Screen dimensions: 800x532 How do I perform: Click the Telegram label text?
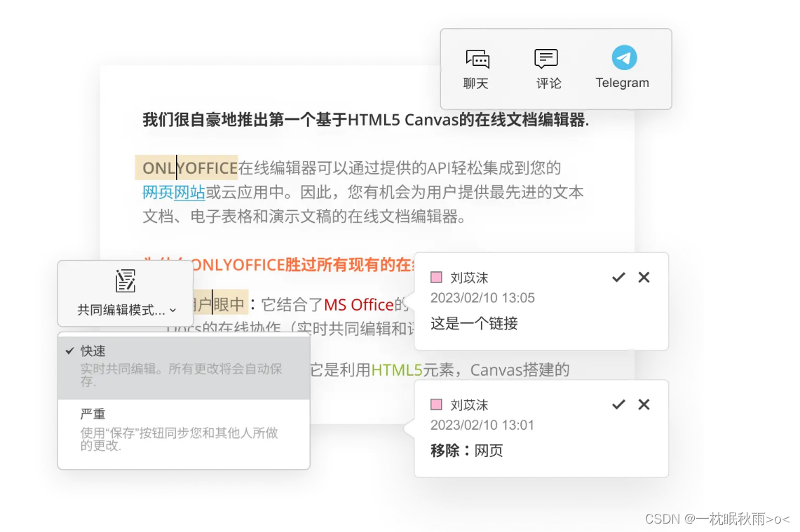click(x=622, y=83)
